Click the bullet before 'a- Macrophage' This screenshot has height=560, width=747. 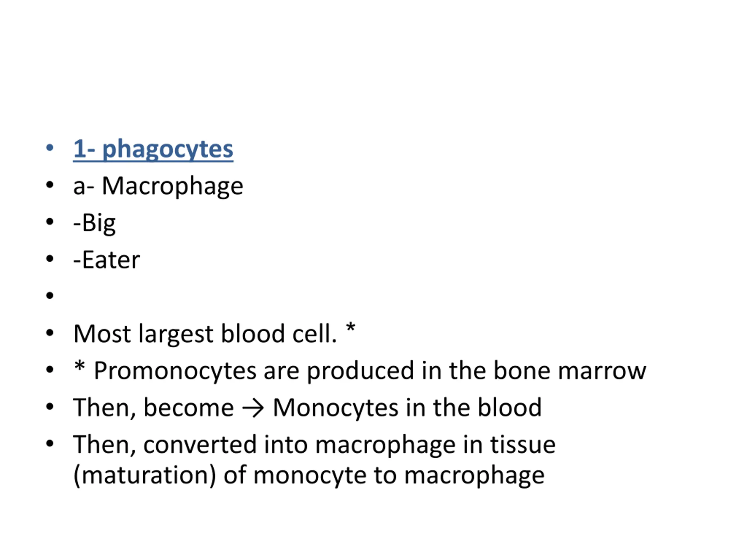(50, 185)
